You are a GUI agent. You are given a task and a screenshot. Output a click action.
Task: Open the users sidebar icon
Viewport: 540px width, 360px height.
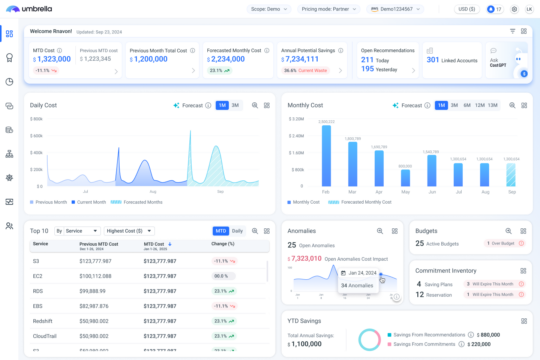pos(9,226)
